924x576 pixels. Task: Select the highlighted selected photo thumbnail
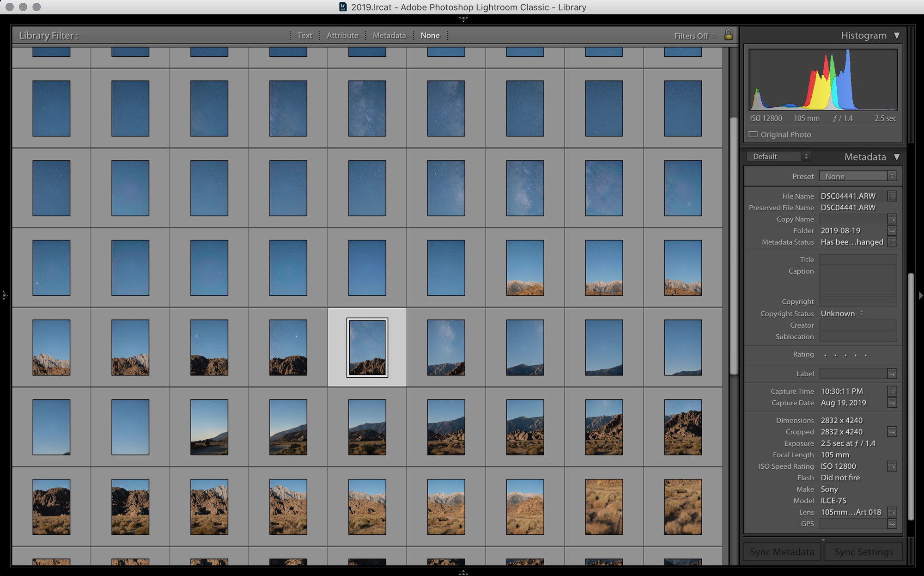pos(367,347)
